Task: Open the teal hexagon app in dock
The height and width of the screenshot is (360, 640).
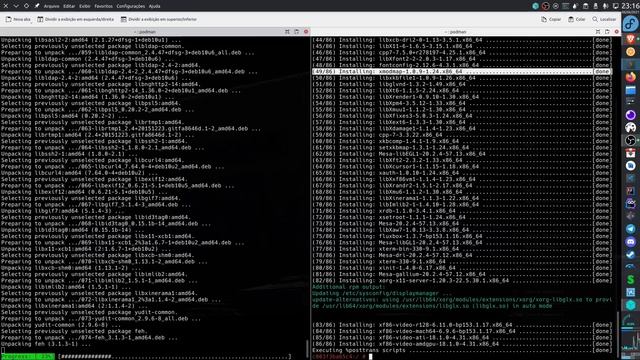Action: (x=631, y=305)
